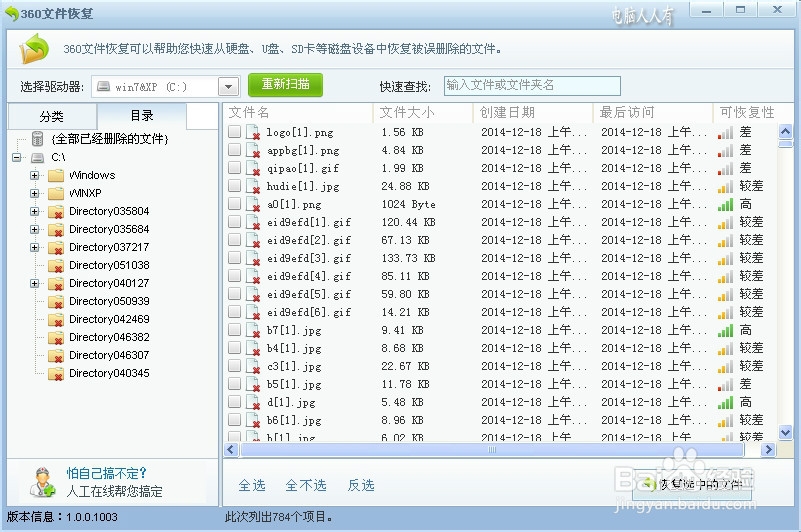Sort by the 文件大小 column header
Viewport: 801px width, 532px height.
coord(423,112)
